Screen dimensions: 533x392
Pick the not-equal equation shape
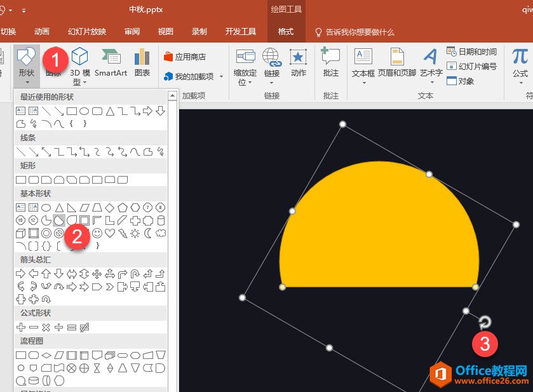click(x=84, y=327)
